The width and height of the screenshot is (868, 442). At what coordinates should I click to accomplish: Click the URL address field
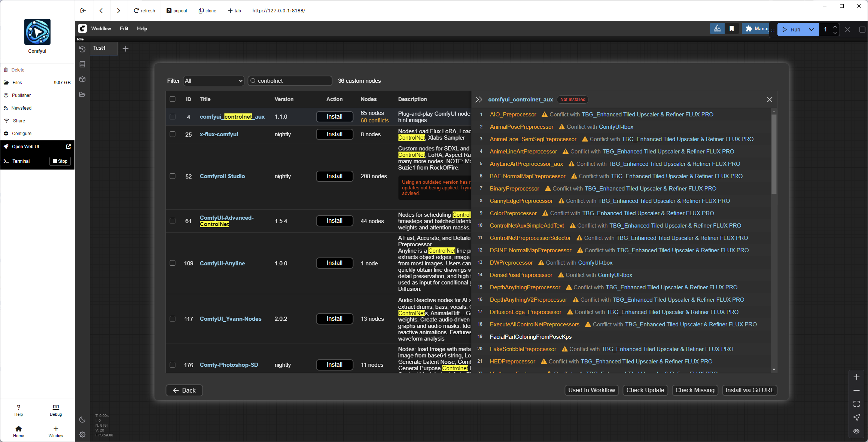[278, 10]
